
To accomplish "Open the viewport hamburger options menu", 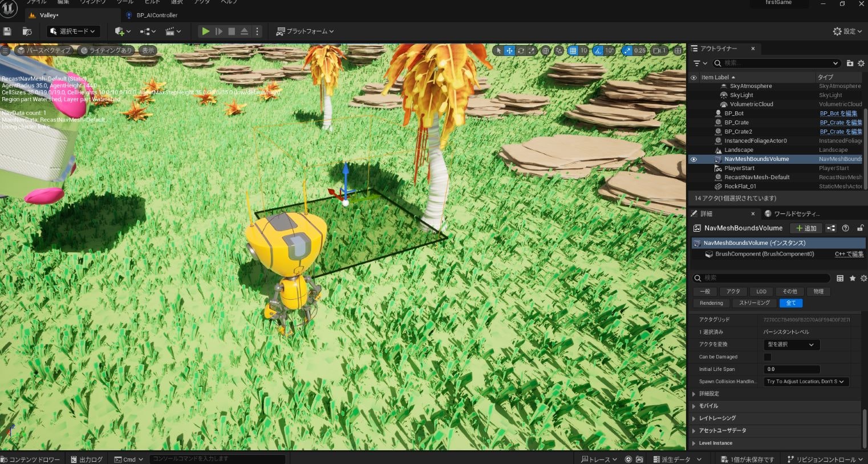I will coord(5,50).
